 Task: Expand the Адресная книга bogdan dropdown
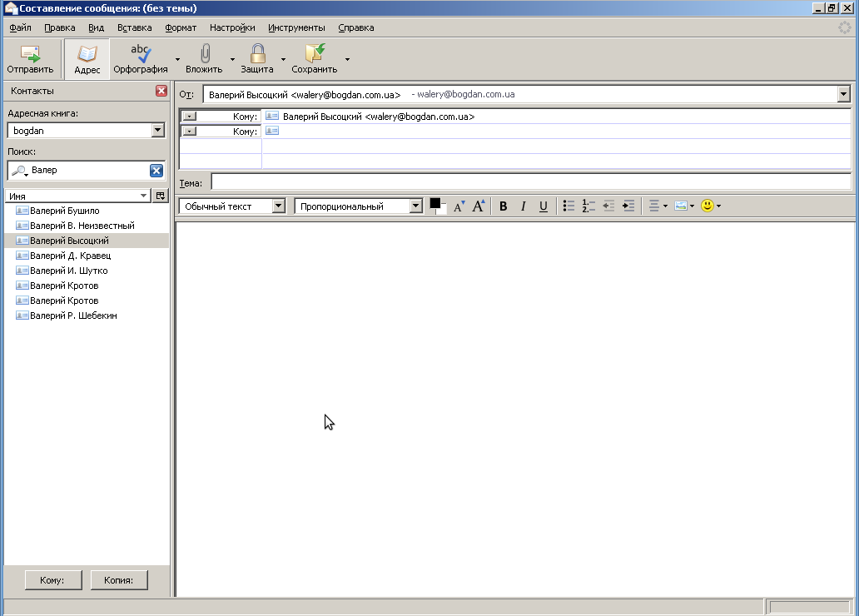tap(158, 131)
